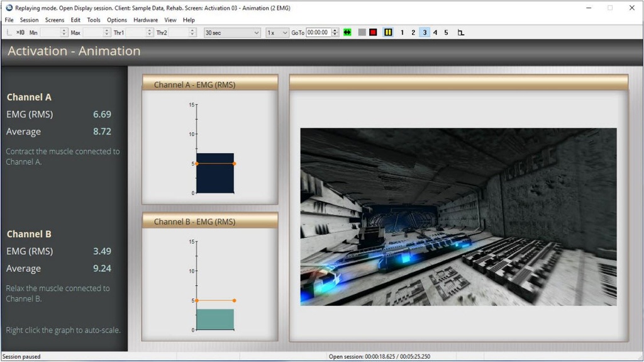Click the GoTo time spinner arrows
The image size is (644, 362).
335,33
